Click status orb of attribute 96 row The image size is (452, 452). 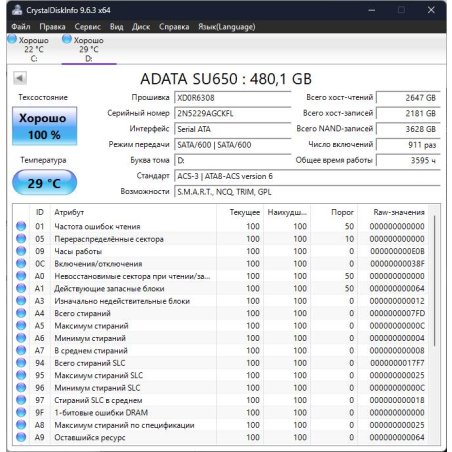point(21,388)
